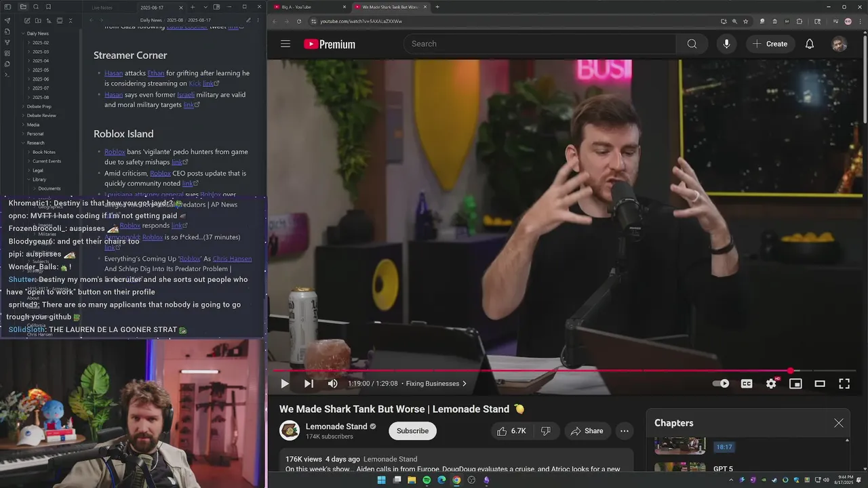Image resolution: width=868 pixels, height=488 pixels.
Task: Click the YouTube search field
Action: click(540, 44)
